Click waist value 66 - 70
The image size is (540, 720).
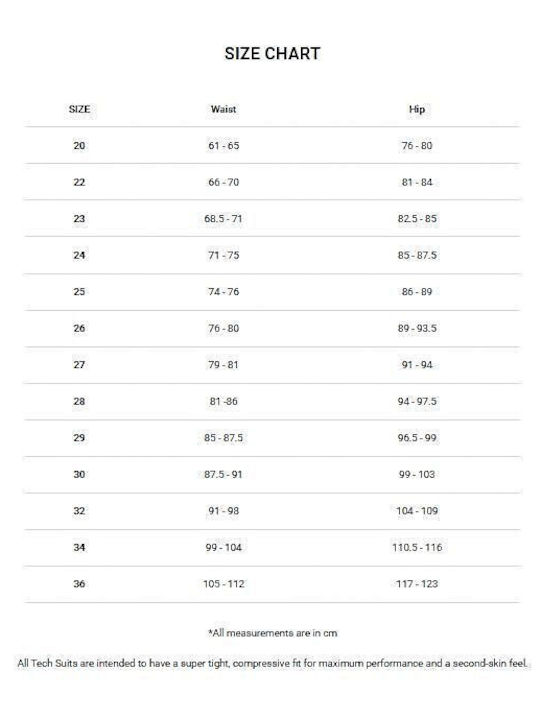click(x=224, y=182)
